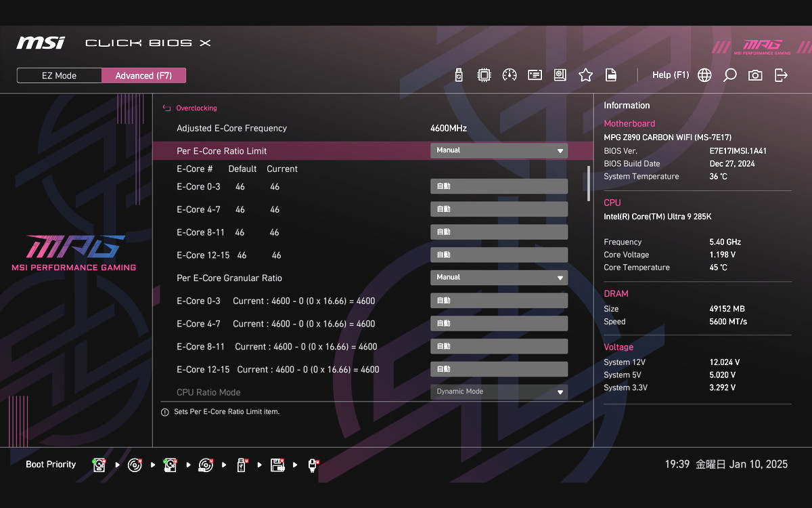Click the settings list vertical scrollbar

589,183
